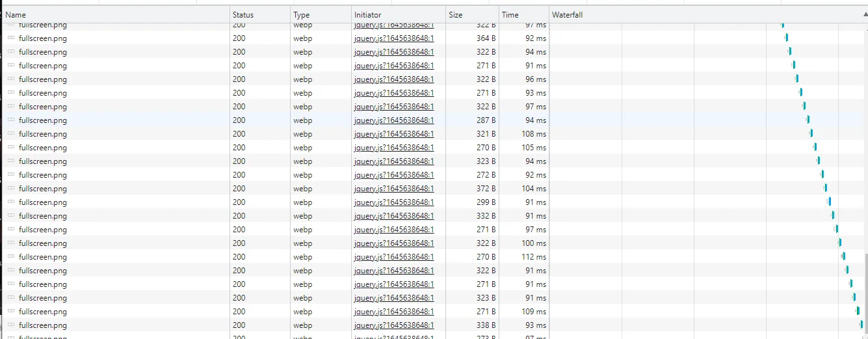The height and width of the screenshot is (339, 868).
Task: Click the webp type in the 332 B row
Action: [303, 216]
